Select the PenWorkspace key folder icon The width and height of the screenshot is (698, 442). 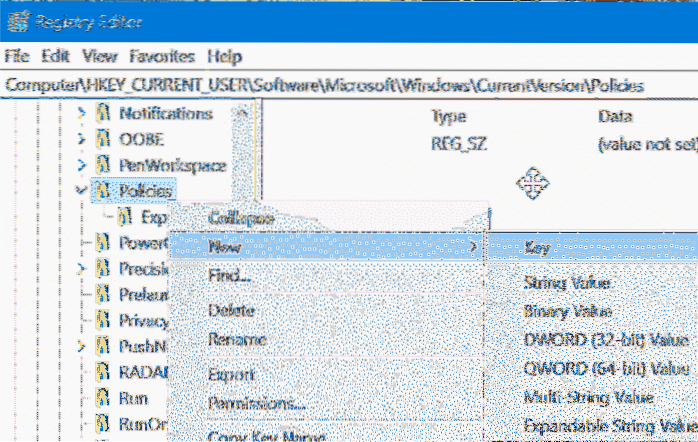[x=103, y=165]
